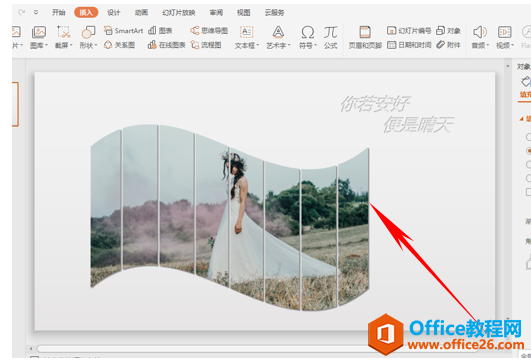Viewport: 531px width, 362px height.
Task: Click the 在线图表 online chart button
Action: (x=167, y=45)
